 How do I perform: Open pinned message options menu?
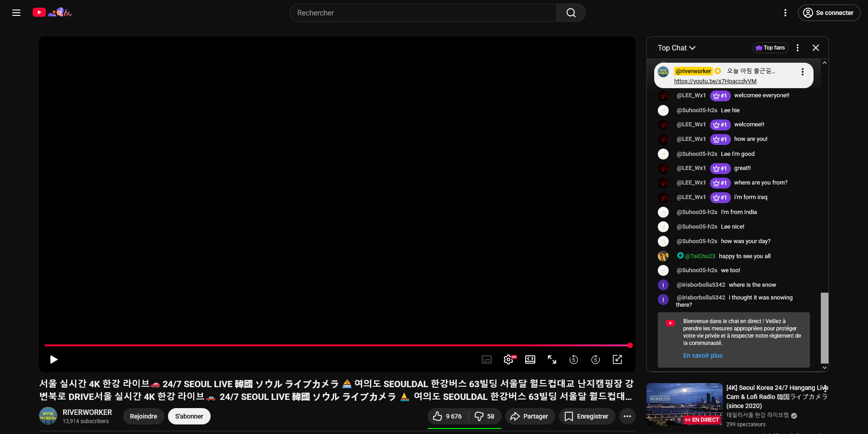[x=802, y=72]
